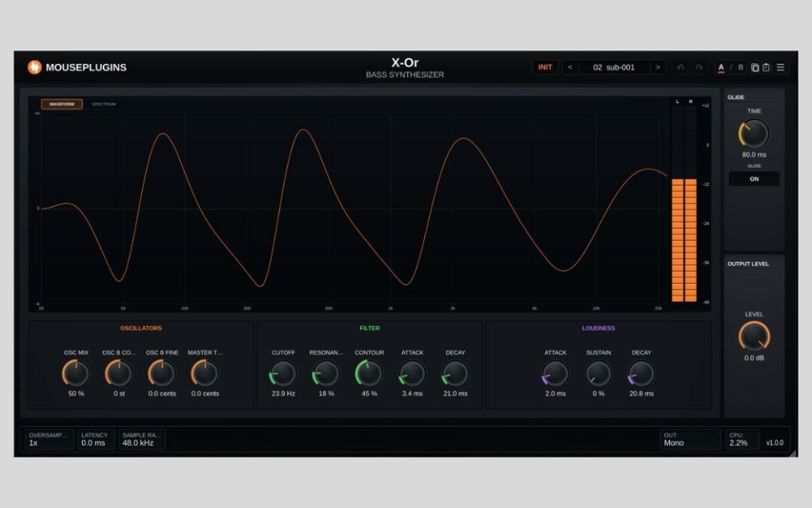Screen dimensions: 812x508
Task: Click the filter Resonance knob
Action: (x=326, y=373)
